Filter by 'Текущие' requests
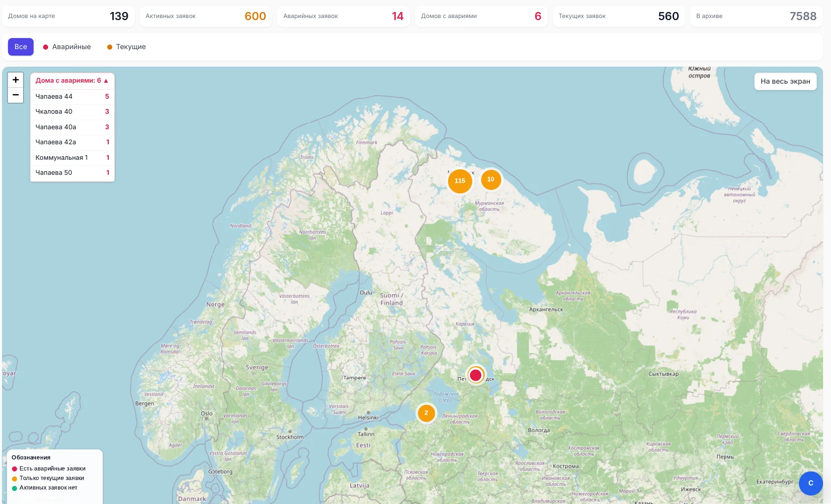Screen dimensions: 831x504 [x=126, y=47]
